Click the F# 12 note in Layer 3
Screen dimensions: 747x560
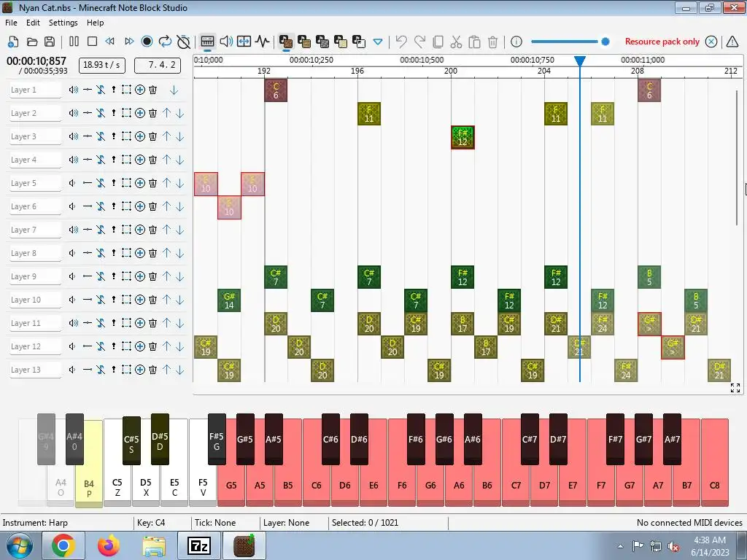tap(462, 137)
